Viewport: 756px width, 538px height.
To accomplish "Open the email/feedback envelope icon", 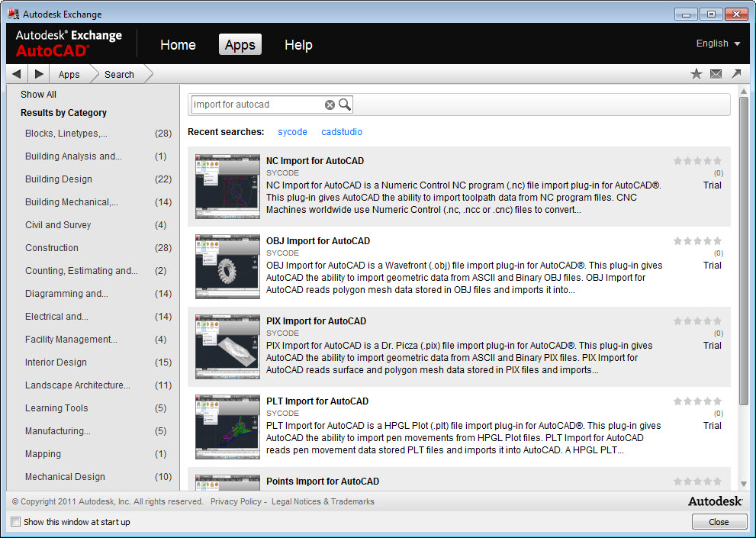I will pyautogui.click(x=716, y=74).
